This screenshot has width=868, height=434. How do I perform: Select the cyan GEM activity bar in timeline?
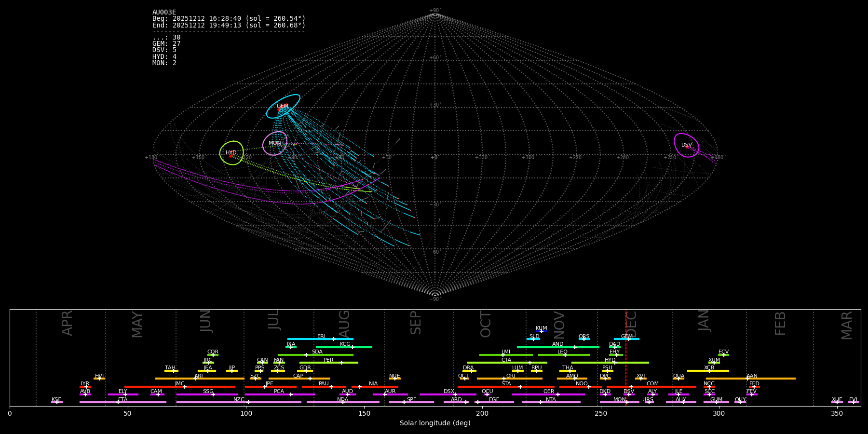626,339
